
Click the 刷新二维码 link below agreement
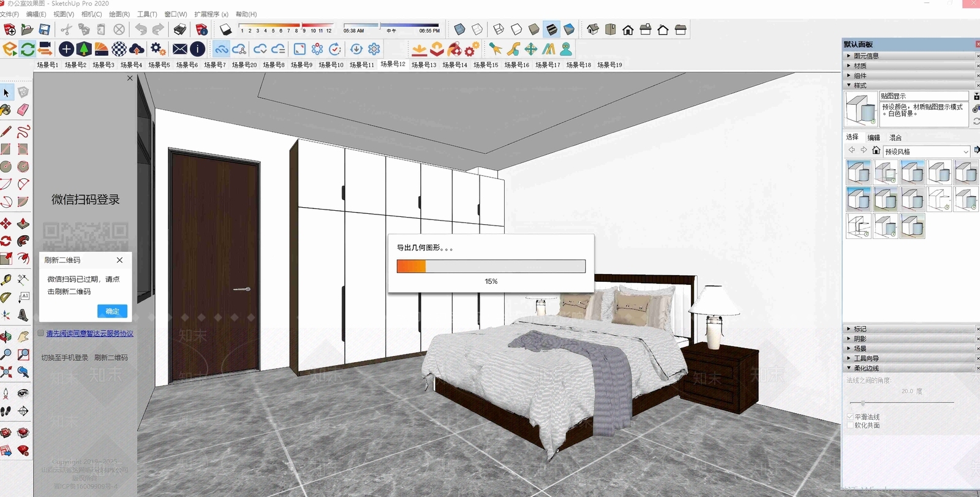111,358
